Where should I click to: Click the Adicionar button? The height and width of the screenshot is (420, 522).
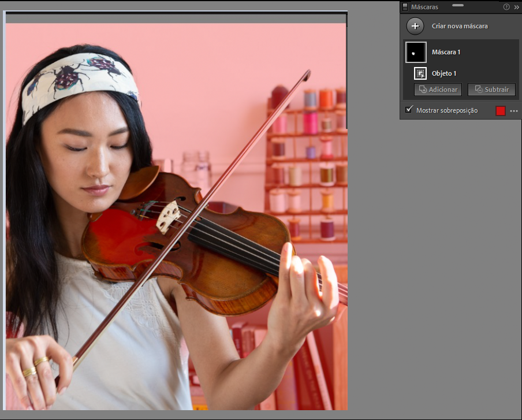click(x=438, y=90)
